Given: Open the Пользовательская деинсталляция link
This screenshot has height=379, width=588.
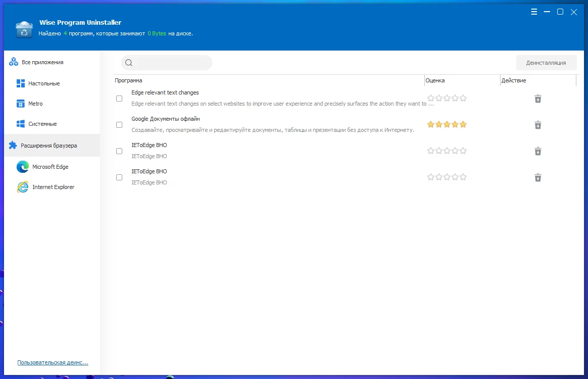Looking at the screenshot, I should pos(53,362).
